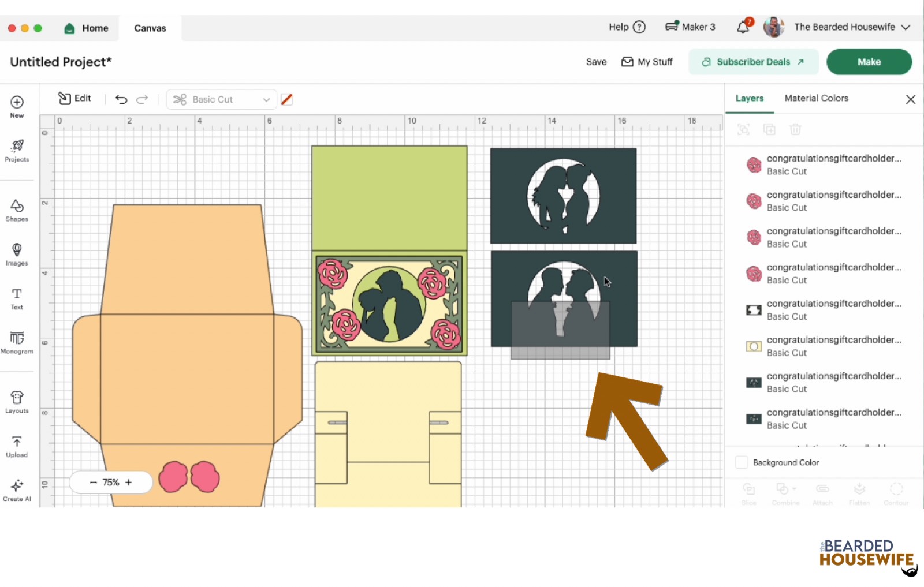Open the Images library
Screen dimensions: 924x587
(17, 254)
